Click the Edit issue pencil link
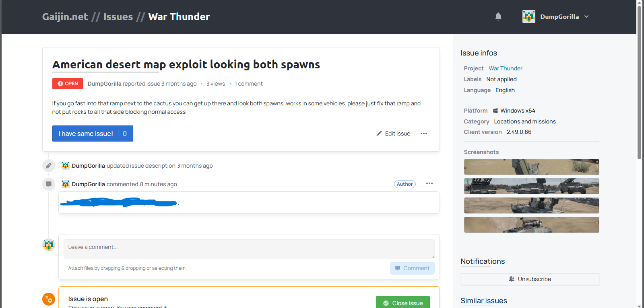Screen dimensions: 644x308 393,133
